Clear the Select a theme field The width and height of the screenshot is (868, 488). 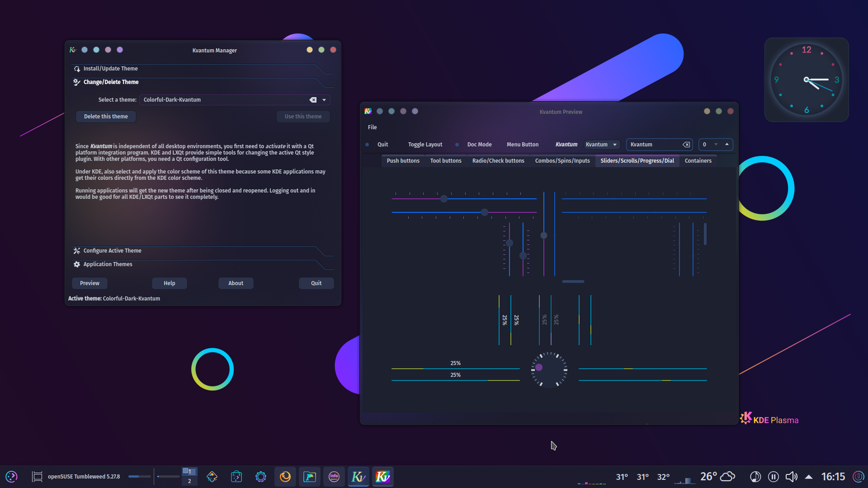pyautogui.click(x=313, y=100)
